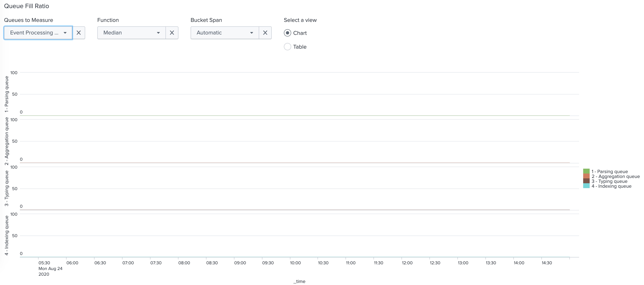Click the '3 - Typing queue' legend label
The image size is (644, 285).
pos(609,181)
